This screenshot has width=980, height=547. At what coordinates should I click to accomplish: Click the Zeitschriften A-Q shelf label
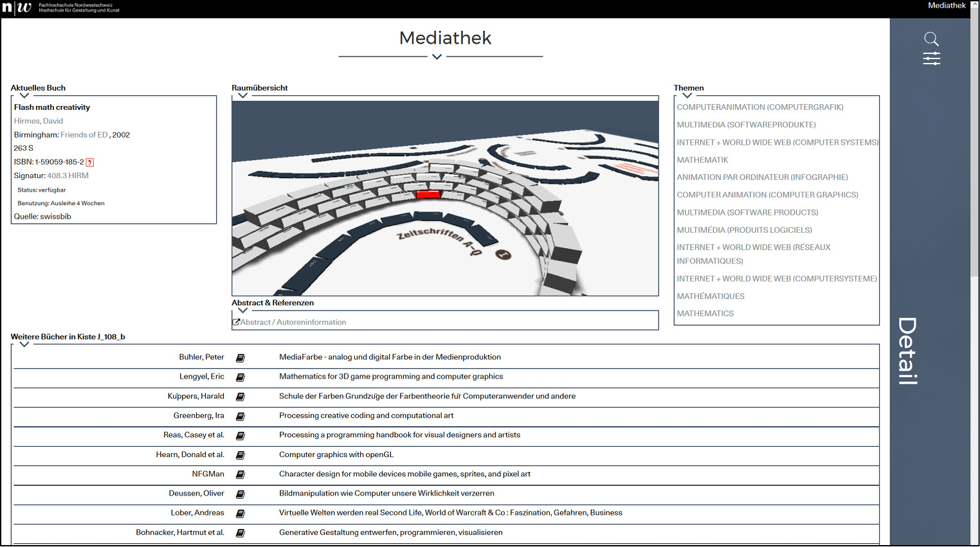(439, 242)
